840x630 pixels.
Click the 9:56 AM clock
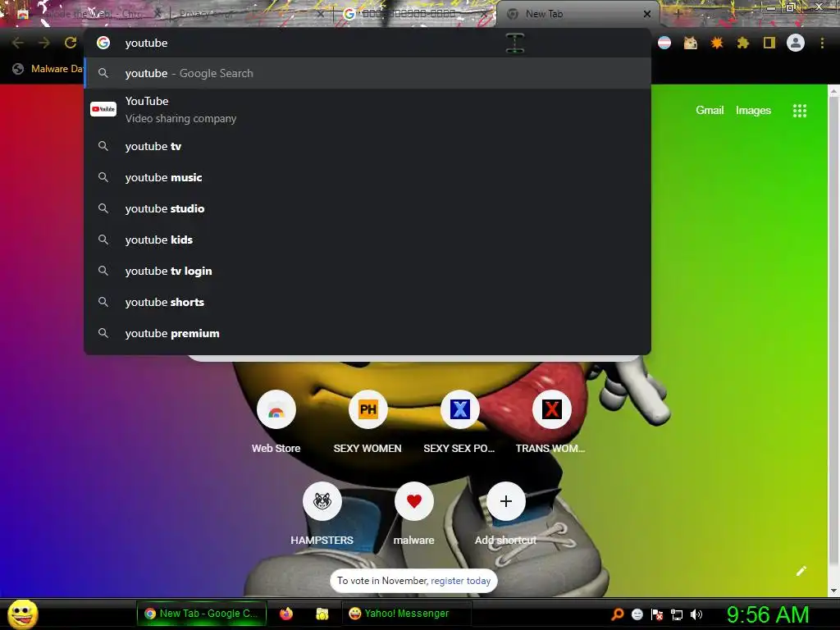point(768,614)
